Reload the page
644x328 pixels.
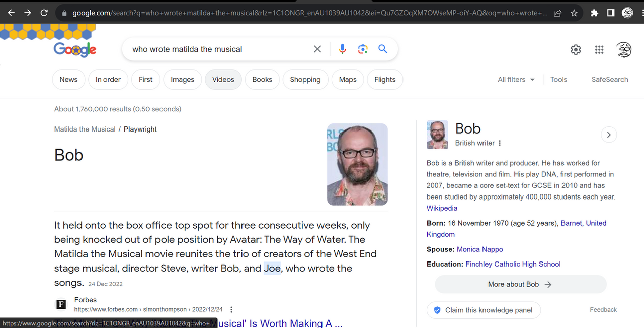click(44, 13)
